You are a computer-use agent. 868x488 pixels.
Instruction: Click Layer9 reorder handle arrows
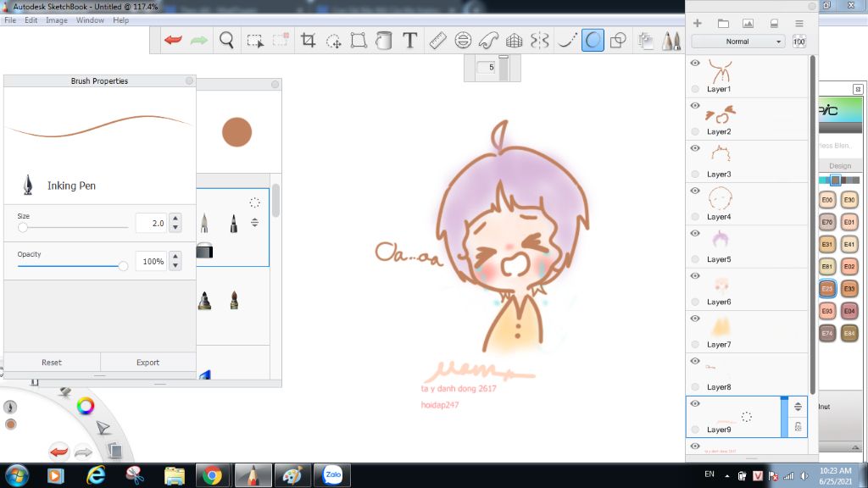798,407
